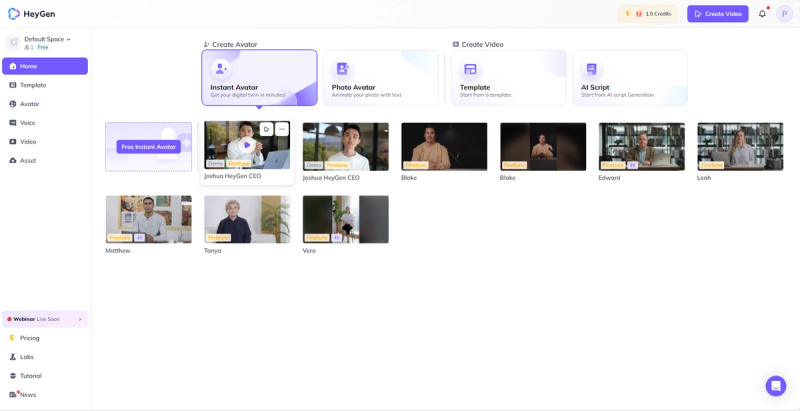This screenshot has width=800, height=411.
Task: Select the Blake thumbnail framed by dark panels
Action: [x=543, y=146]
